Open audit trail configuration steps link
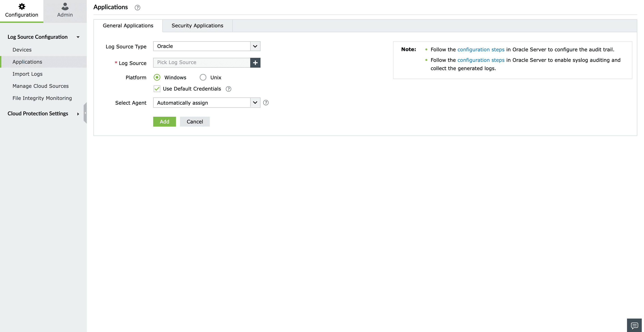The image size is (644, 332). (x=481, y=50)
